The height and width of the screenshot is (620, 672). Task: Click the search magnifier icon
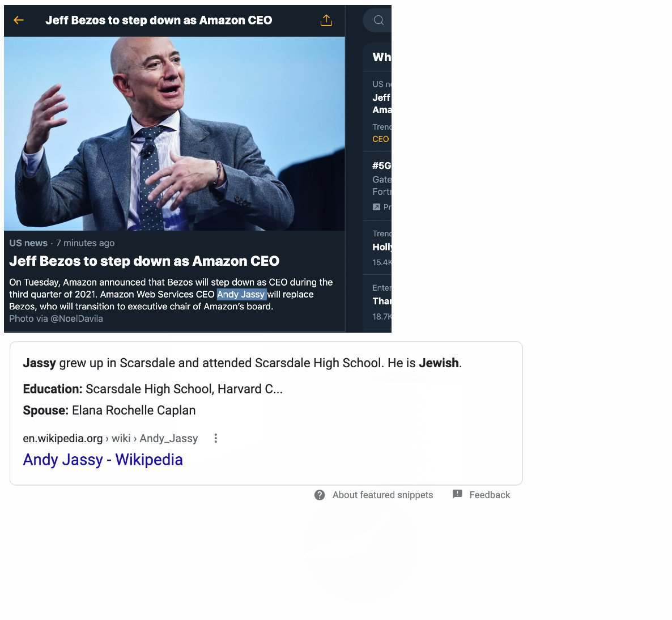[x=378, y=20]
